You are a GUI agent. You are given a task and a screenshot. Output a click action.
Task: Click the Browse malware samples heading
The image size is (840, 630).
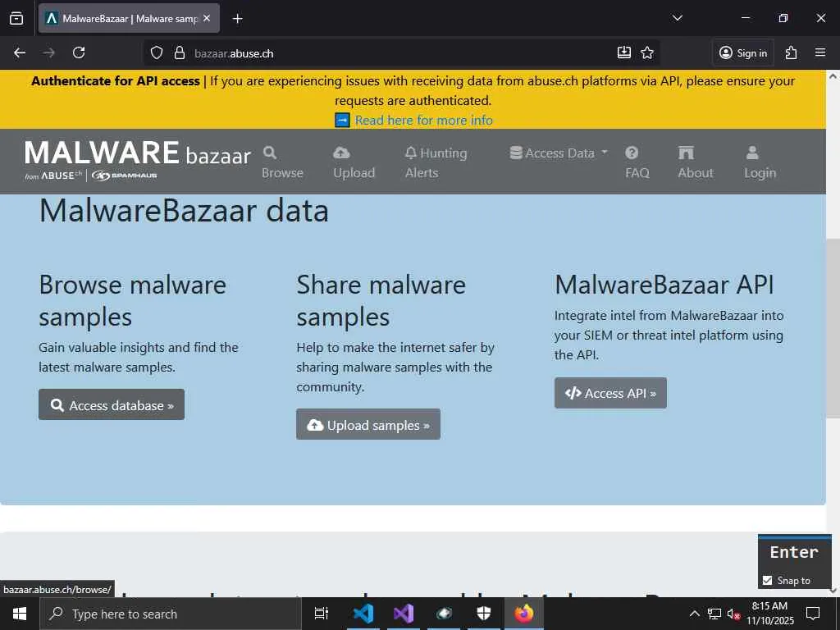[132, 300]
